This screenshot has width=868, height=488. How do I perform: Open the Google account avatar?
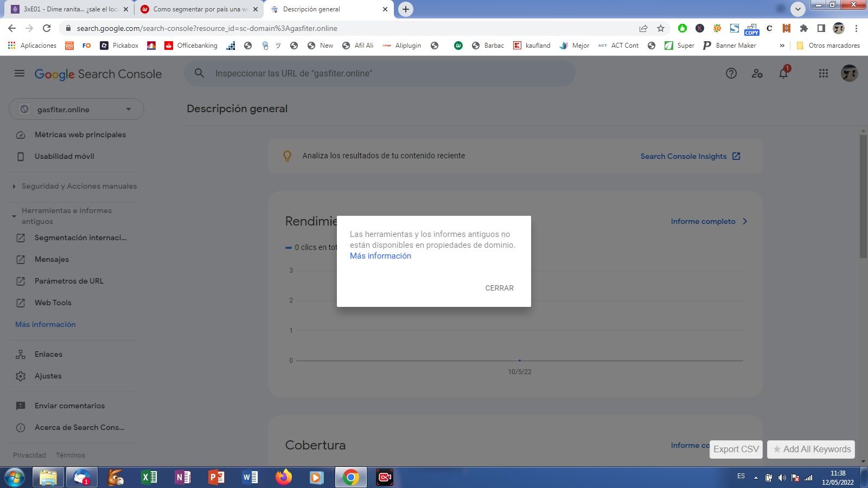point(850,73)
